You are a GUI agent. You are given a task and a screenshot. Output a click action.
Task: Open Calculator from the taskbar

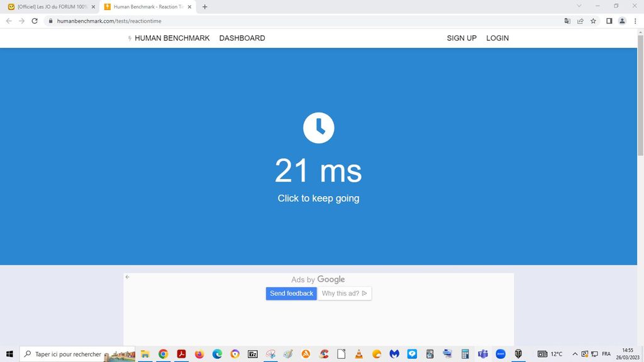coord(465,354)
